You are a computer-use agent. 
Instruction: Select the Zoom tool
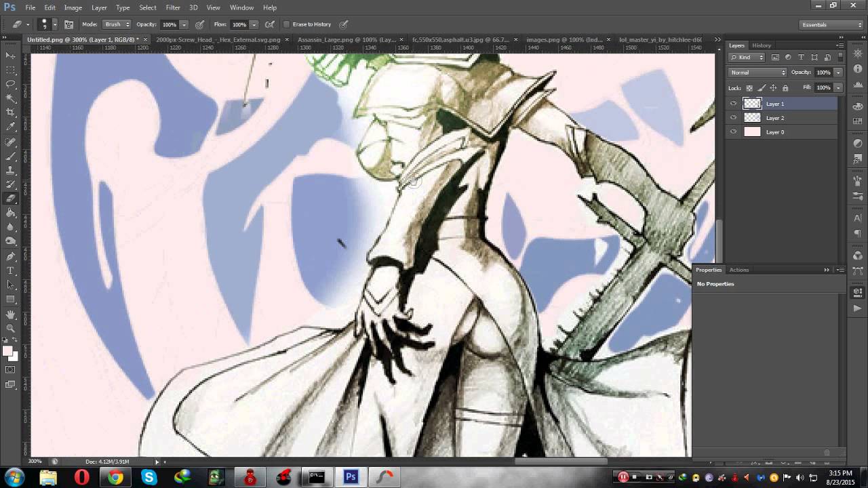(x=10, y=329)
